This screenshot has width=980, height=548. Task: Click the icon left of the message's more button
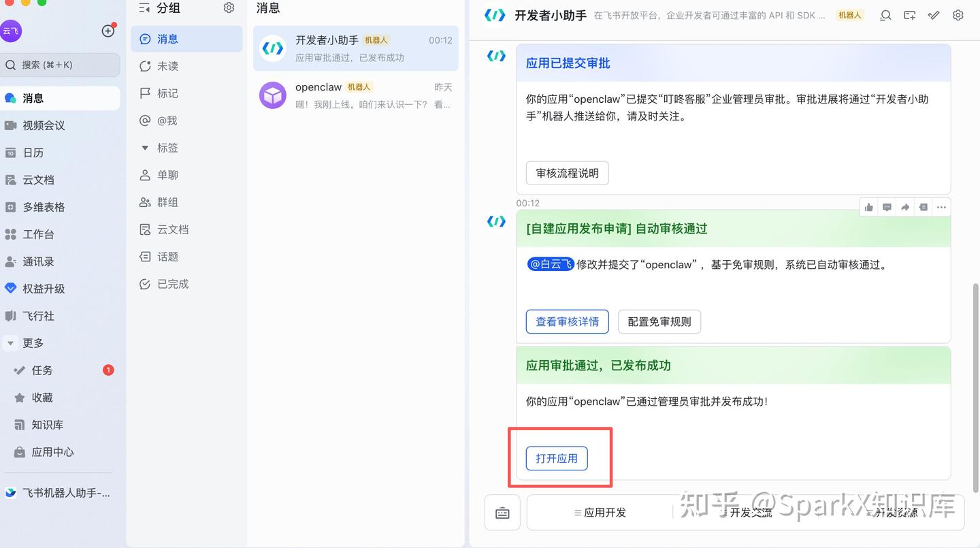point(924,207)
